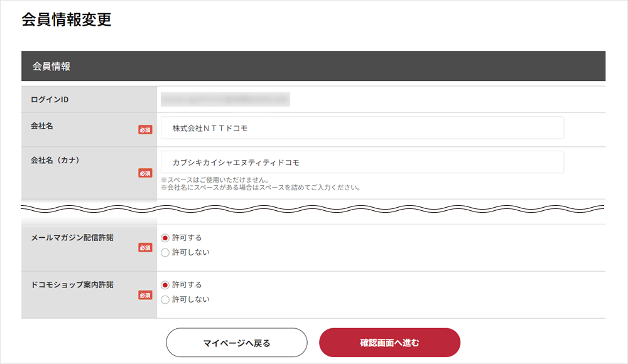
Task: Select 許可する for メールマガジン配信許諾
Action: point(165,238)
